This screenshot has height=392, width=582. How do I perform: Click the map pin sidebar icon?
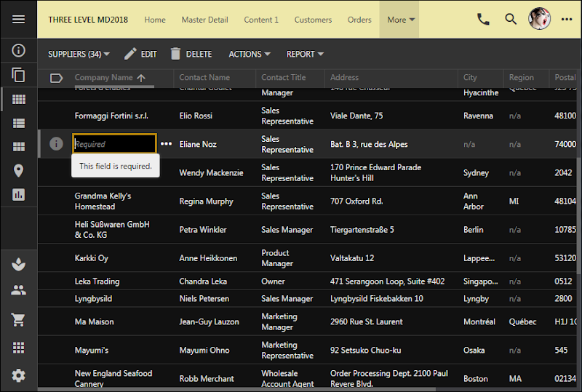coord(18,171)
